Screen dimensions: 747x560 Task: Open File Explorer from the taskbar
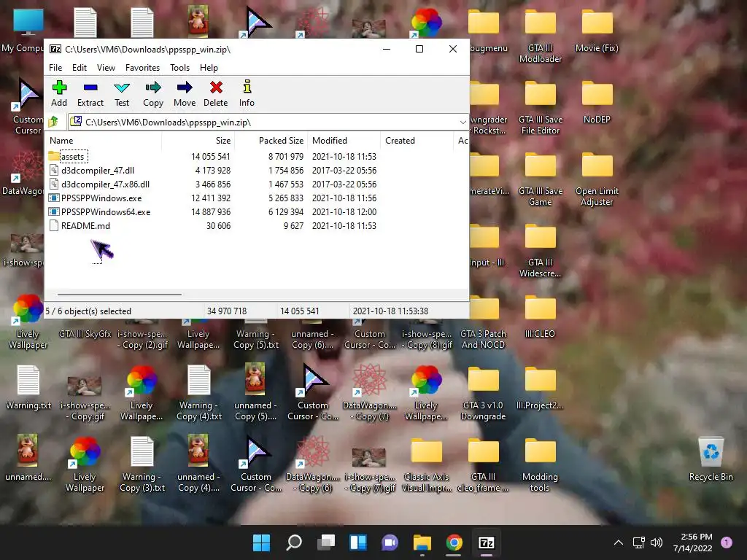coord(422,542)
